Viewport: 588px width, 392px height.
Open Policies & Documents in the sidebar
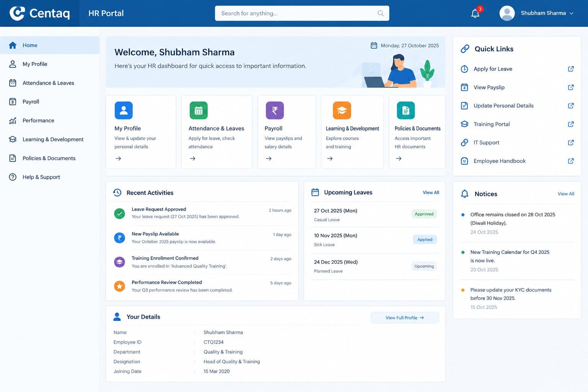50,158
